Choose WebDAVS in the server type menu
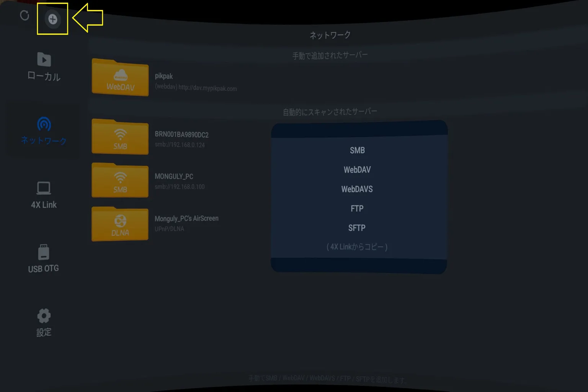 357,189
